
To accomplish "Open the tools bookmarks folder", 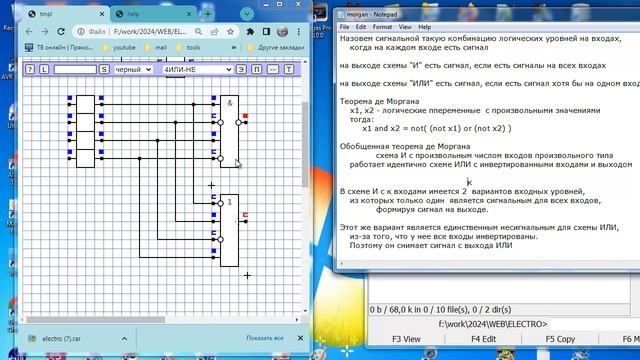I will tap(188, 47).
